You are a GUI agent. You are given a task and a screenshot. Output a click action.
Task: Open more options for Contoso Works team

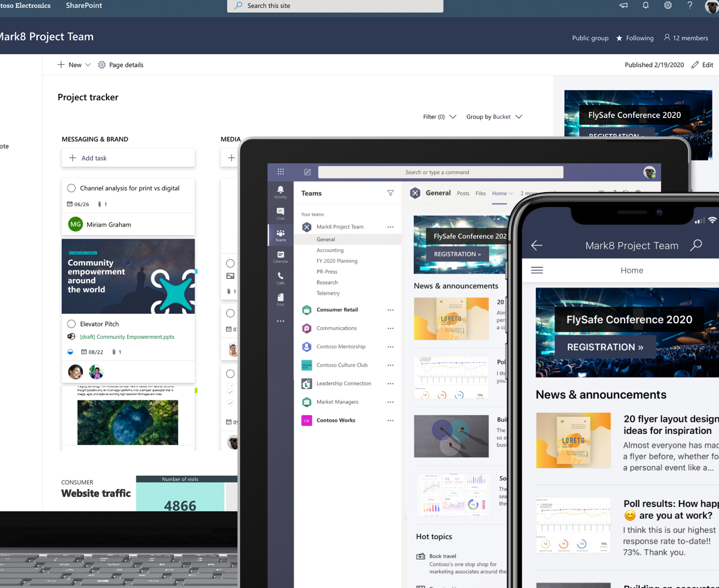[390, 421]
